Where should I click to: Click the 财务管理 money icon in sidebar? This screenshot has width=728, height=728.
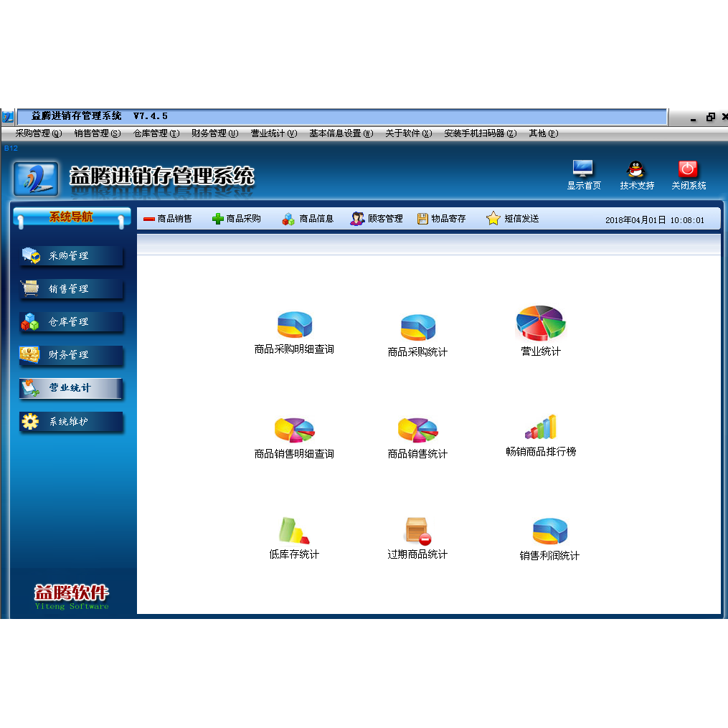coord(29,355)
